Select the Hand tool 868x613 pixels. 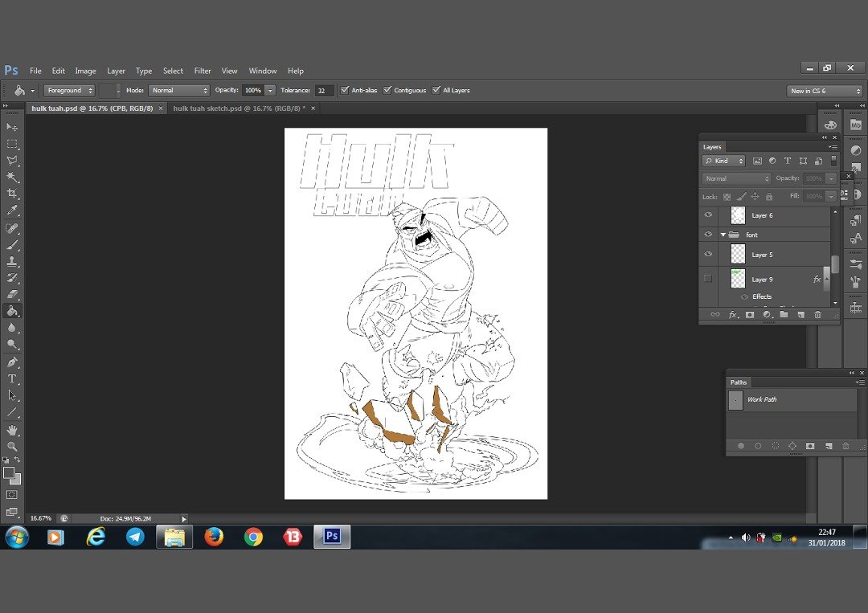11,431
